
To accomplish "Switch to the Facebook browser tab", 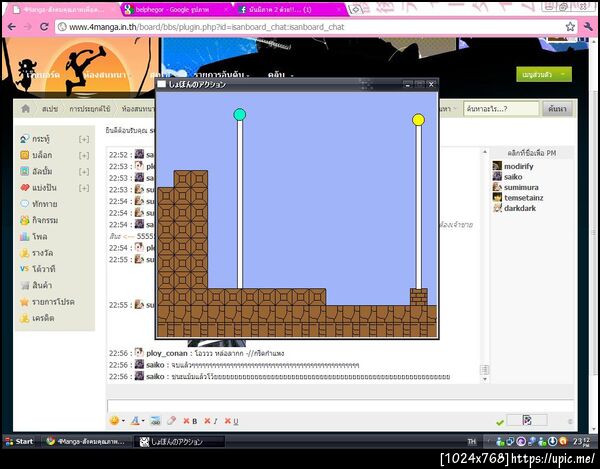I will [289, 10].
